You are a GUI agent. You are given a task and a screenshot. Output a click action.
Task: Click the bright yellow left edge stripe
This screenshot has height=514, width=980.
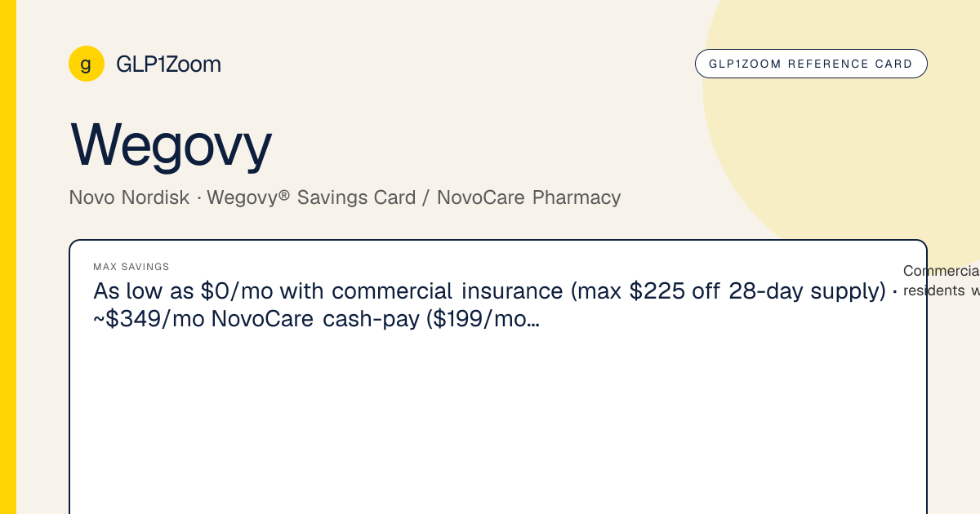[8, 257]
